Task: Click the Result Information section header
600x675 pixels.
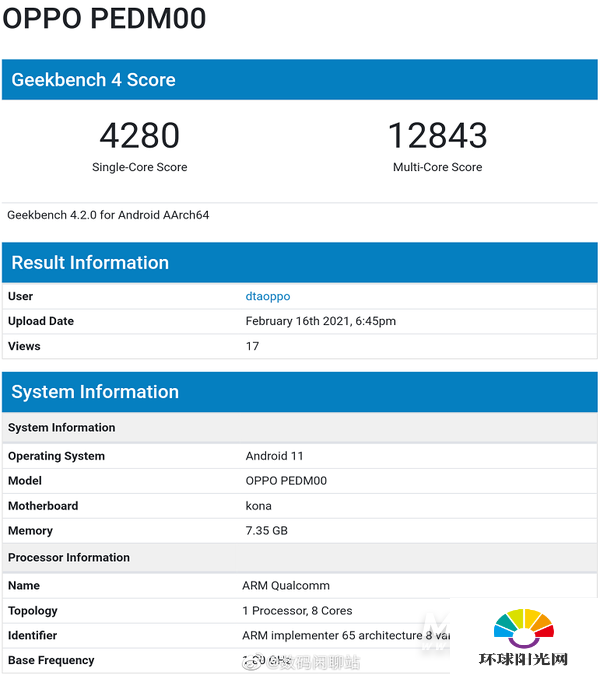Action: point(300,263)
